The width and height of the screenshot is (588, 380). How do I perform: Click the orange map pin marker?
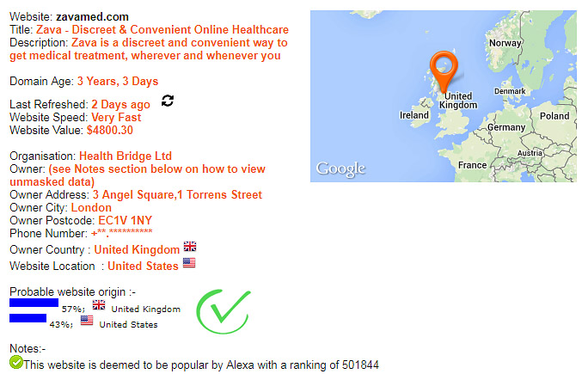pos(444,71)
